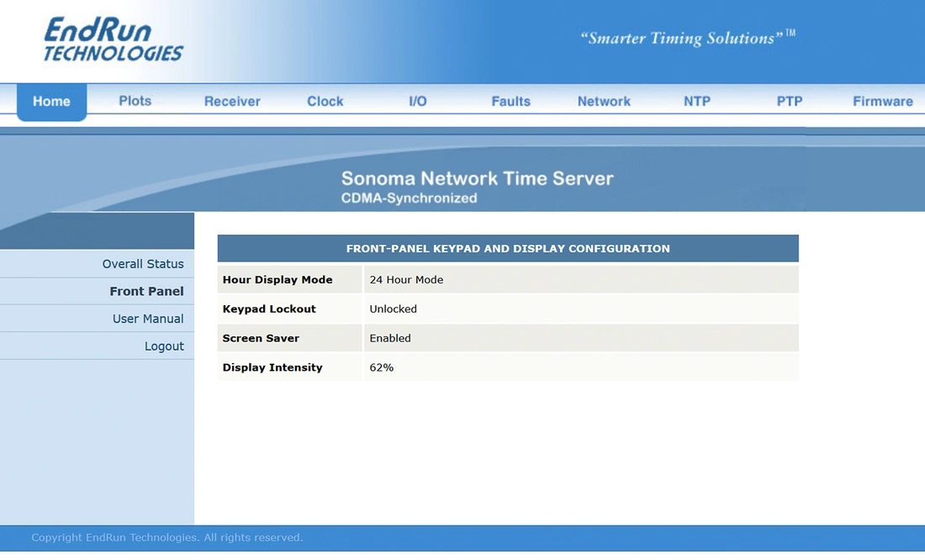Click the Sonoma Network Time Server title
This screenshot has width=925, height=560.
tap(478, 178)
